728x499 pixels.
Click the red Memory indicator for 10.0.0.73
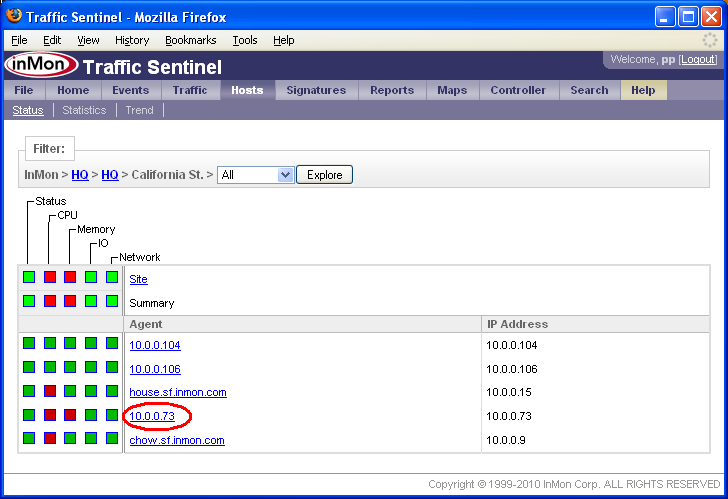tap(70, 415)
